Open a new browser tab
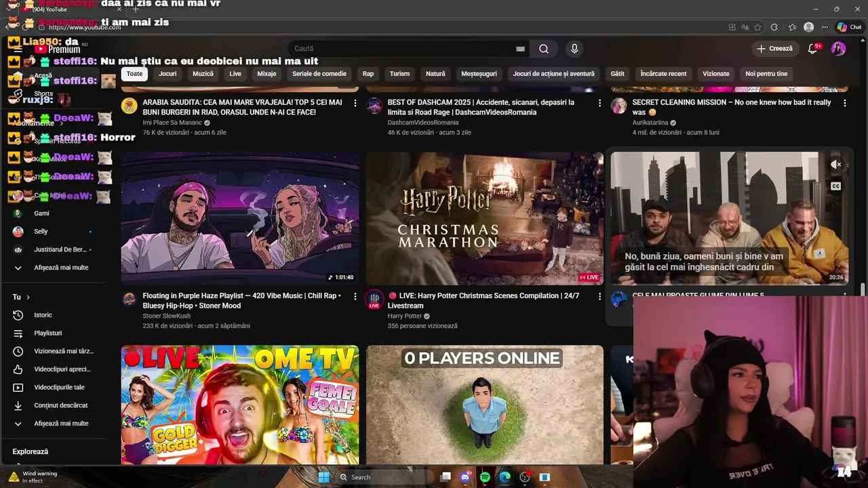The image size is (868, 488). click(135, 9)
